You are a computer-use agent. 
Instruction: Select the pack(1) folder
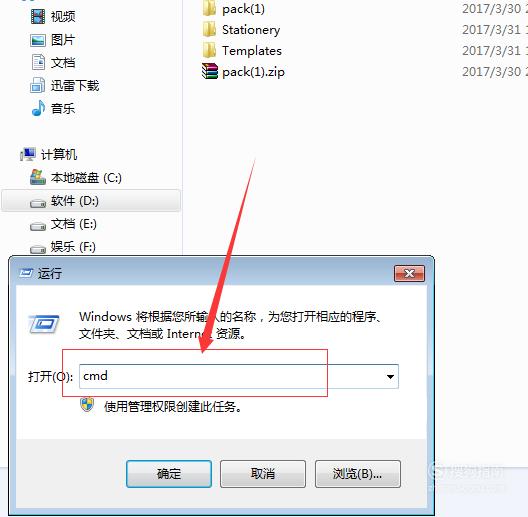click(x=234, y=9)
